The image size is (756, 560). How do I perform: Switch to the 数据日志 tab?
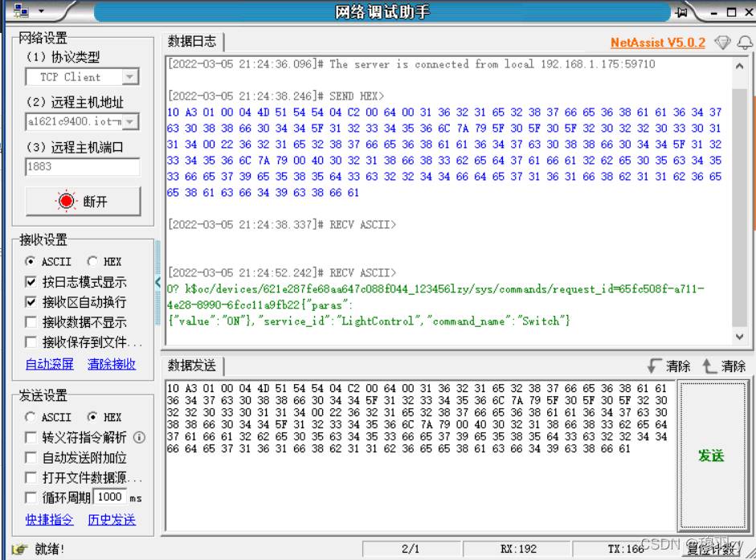tap(192, 42)
